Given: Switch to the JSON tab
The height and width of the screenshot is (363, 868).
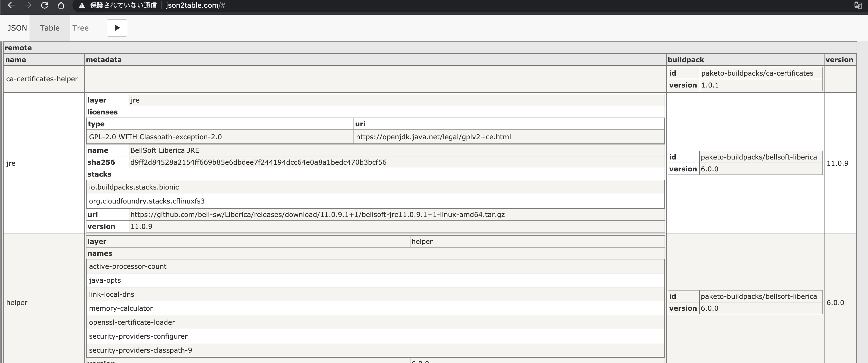Looking at the screenshot, I should click(17, 28).
